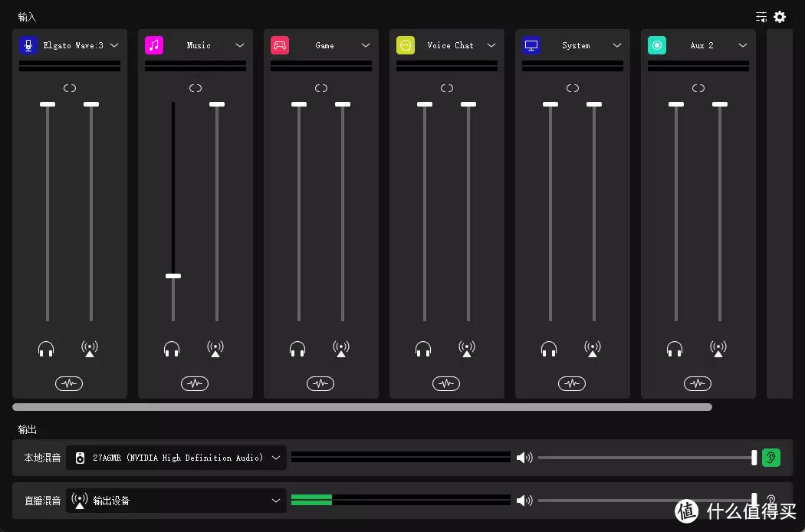Click the blue Elgato Wave:3 microphone icon
805x532 pixels.
[x=28, y=45]
